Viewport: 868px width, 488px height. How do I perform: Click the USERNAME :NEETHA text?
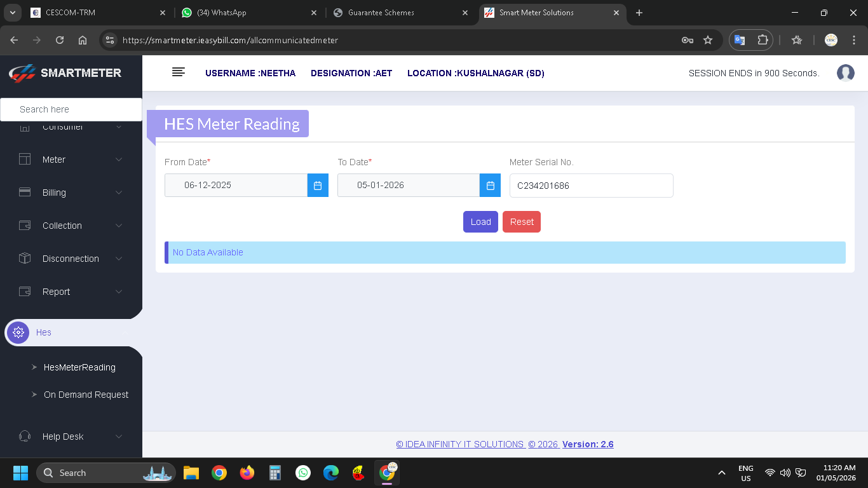pos(250,73)
